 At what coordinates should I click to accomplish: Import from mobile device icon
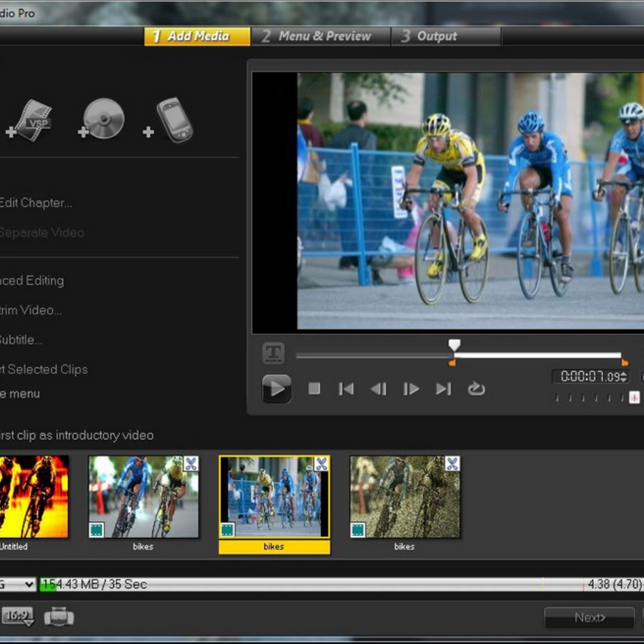pos(169,120)
